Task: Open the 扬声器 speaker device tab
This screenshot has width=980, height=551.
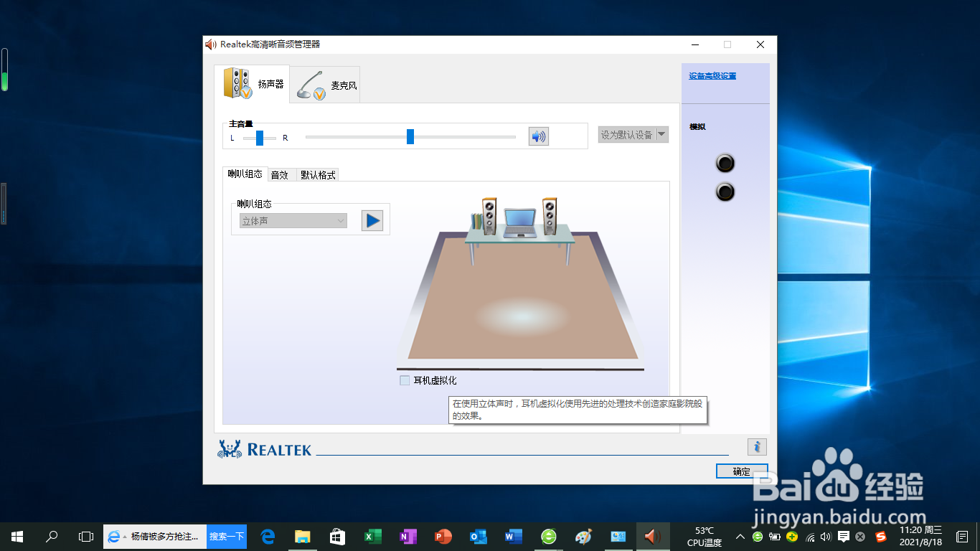Action: click(x=252, y=84)
